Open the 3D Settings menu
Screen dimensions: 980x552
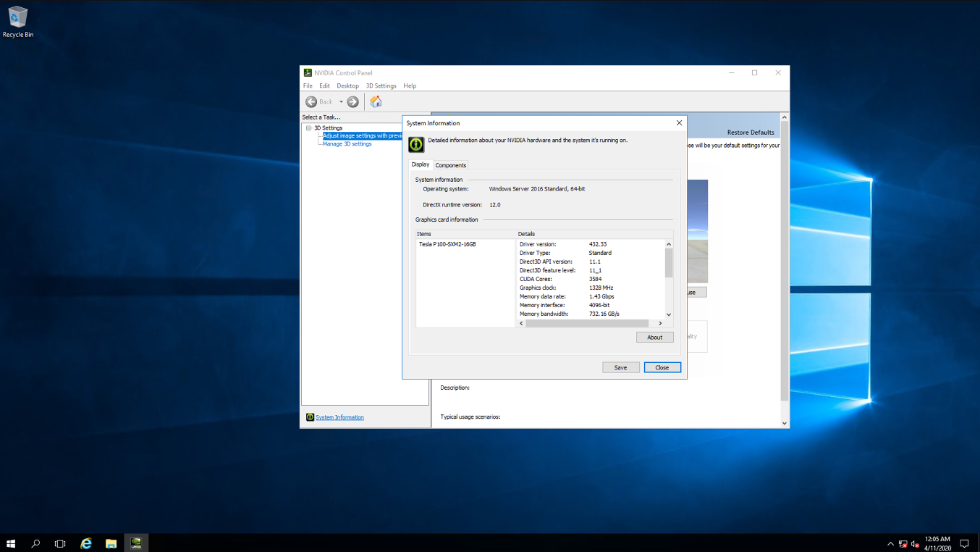click(381, 85)
